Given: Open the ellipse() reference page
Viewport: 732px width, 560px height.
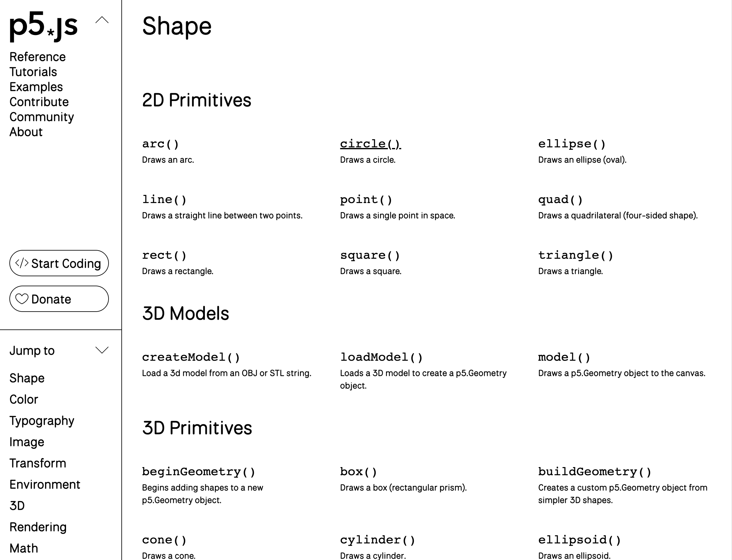Looking at the screenshot, I should (x=572, y=143).
